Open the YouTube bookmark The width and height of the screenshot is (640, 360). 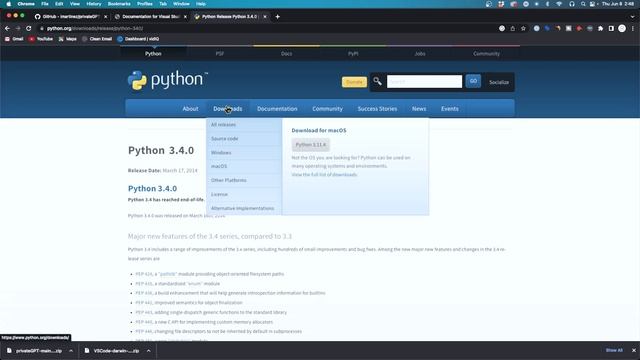coord(41,39)
